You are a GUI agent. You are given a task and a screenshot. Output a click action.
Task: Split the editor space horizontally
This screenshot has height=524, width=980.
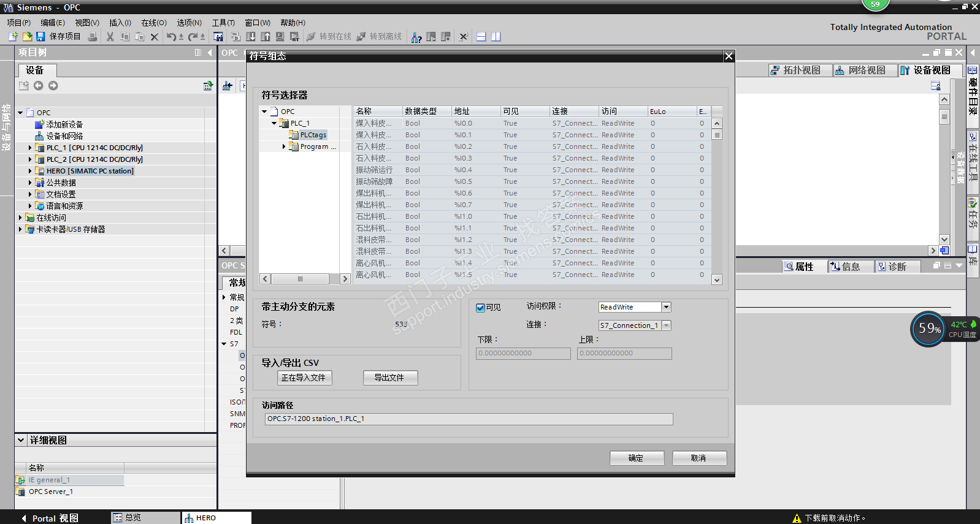coord(481,37)
